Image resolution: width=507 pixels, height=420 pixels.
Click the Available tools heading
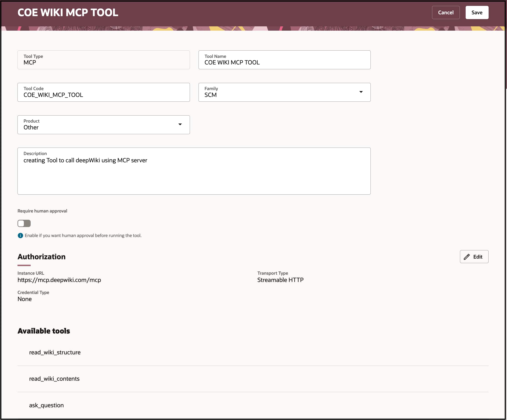click(43, 331)
